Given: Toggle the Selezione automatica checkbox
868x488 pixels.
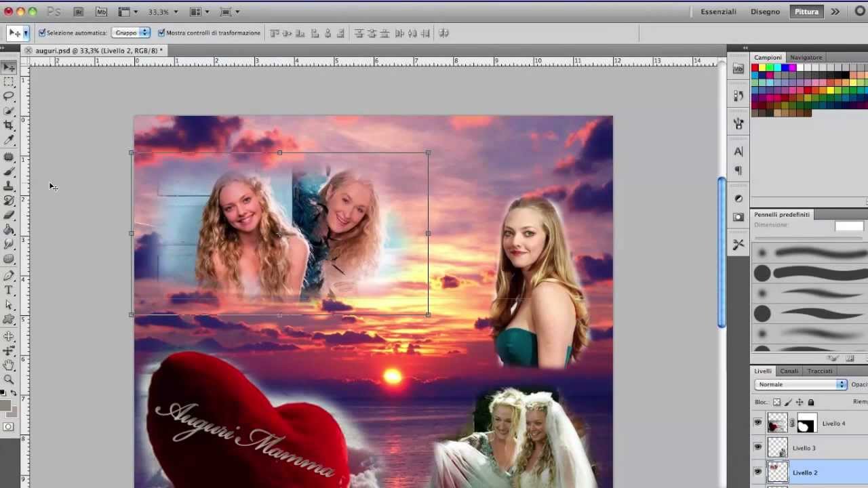Looking at the screenshot, I should pyautogui.click(x=42, y=33).
